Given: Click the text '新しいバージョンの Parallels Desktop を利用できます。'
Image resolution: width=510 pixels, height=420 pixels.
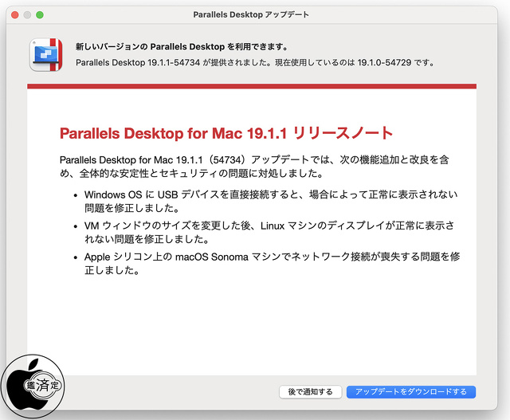Looking at the screenshot, I should pyautogui.click(x=182, y=47).
